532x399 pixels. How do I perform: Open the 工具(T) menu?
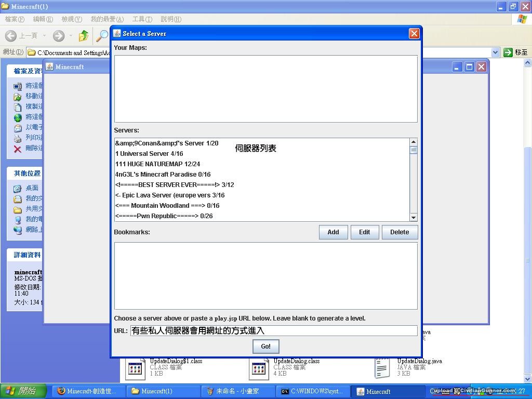point(142,19)
